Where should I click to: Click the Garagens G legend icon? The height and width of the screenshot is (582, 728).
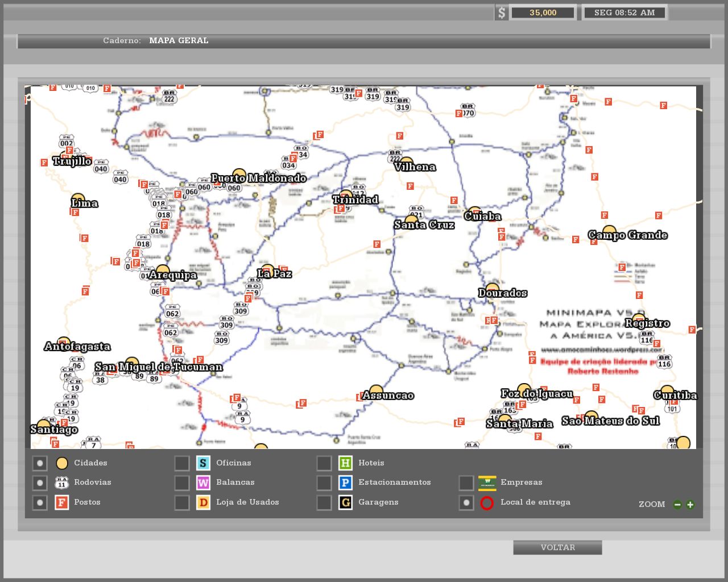(x=345, y=502)
